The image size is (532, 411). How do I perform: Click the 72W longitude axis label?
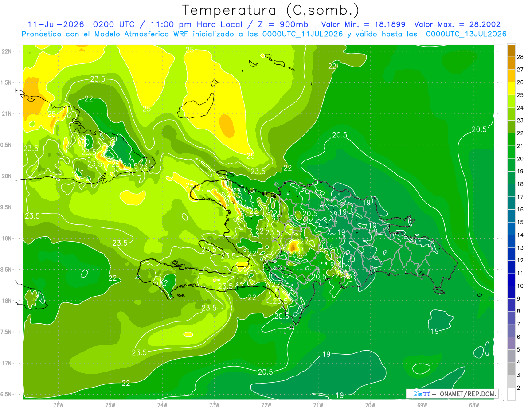click(266, 404)
